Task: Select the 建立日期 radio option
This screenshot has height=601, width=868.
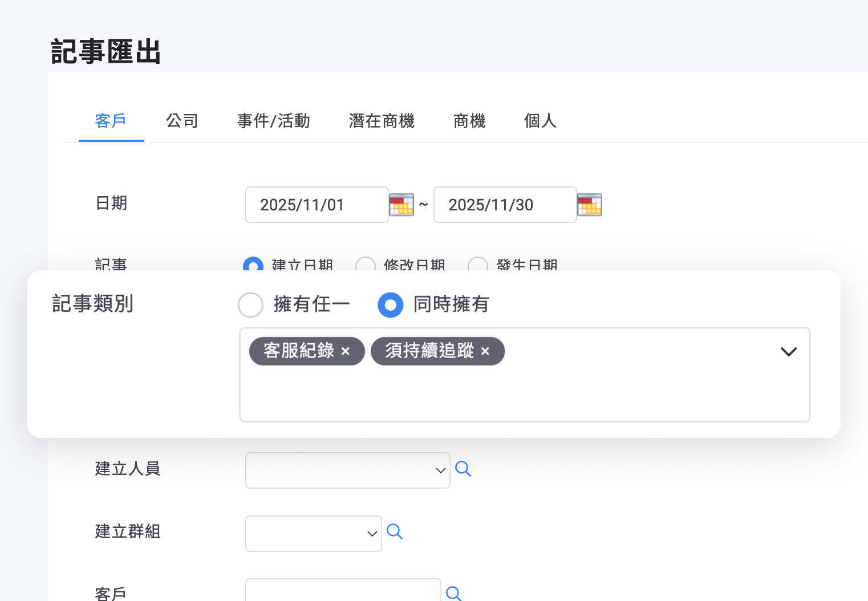Action: (x=253, y=266)
